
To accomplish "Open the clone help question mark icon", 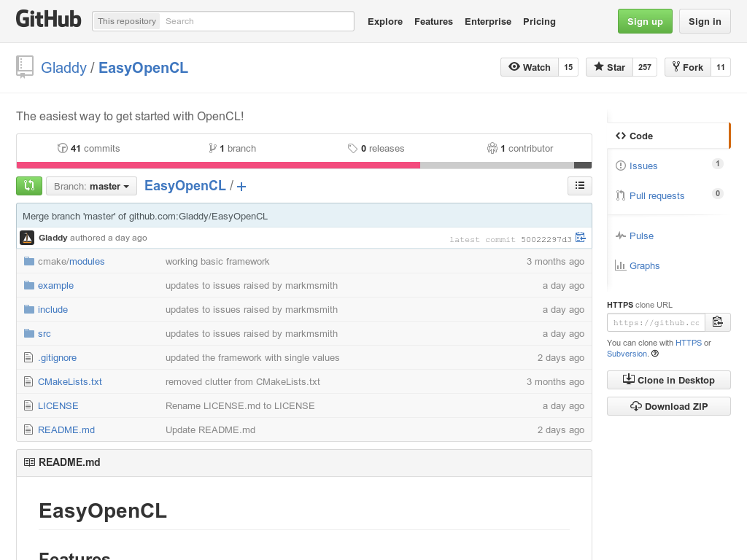I will [655, 354].
